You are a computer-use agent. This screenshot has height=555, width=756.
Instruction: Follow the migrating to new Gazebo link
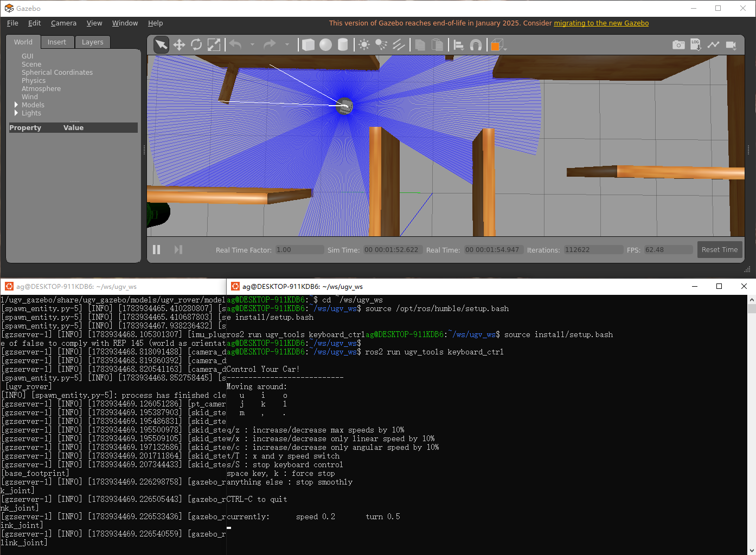click(x=601, y=23)
